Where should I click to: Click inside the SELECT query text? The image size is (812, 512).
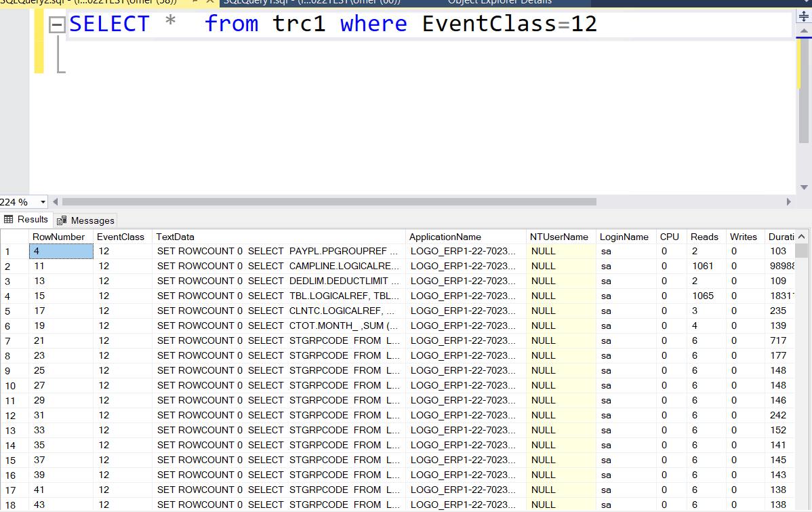point(333,24)
